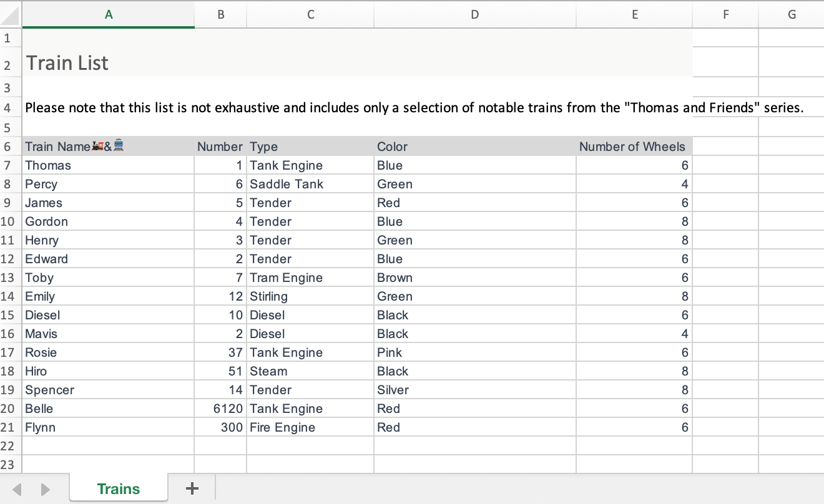This screenshot has height=504, width=824.
Task: Switch to the Trains sheet tab
Action: [119, 488]
